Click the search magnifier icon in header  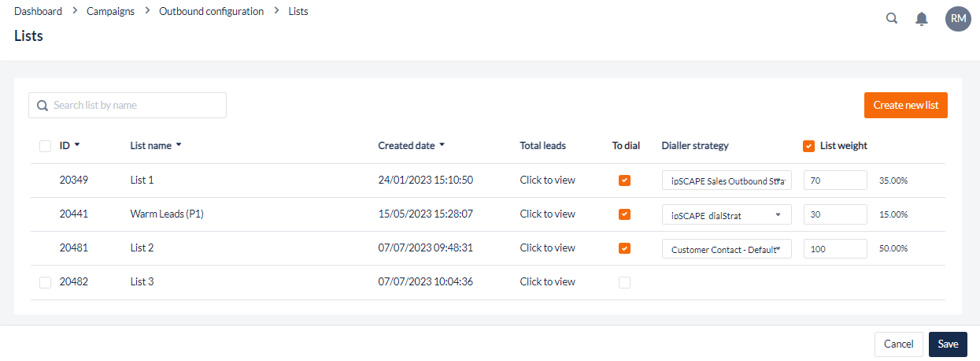892,19
